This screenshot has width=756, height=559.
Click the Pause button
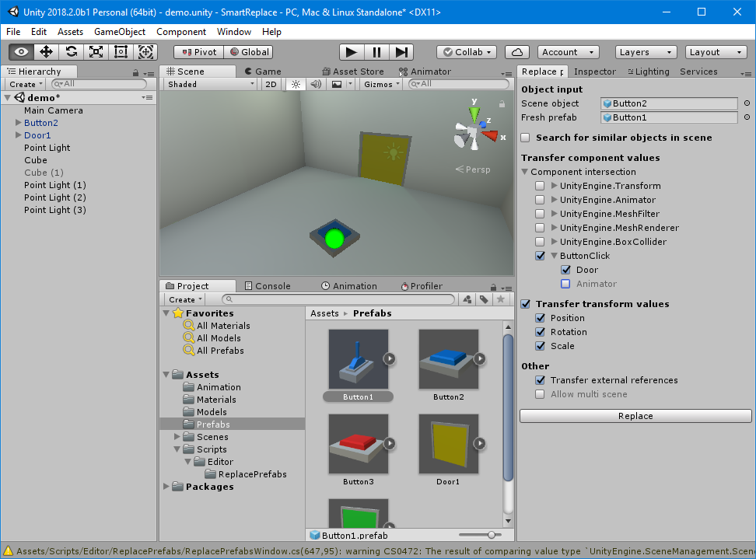[376, 52]
